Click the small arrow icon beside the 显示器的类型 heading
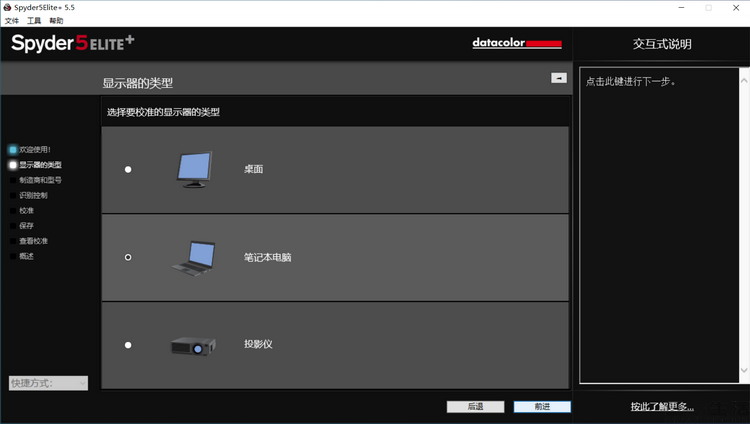This screenshot has height=424, width=750. pyautogui.click(x=559, y=78)
